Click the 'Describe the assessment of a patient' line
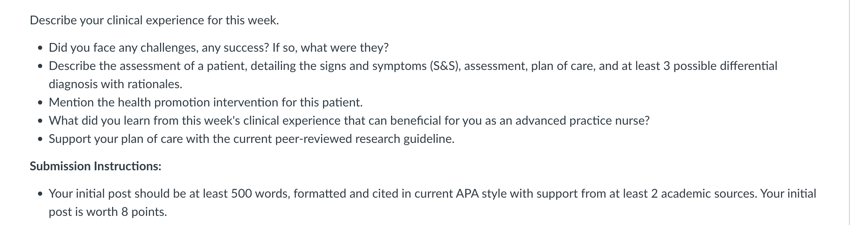The image size is (868, 225). (x=413, y=66)
